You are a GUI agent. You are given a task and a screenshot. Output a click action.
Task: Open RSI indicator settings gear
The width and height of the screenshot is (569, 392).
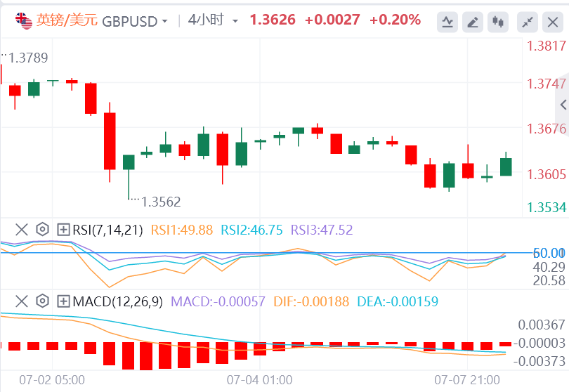[x=42, y=229]
